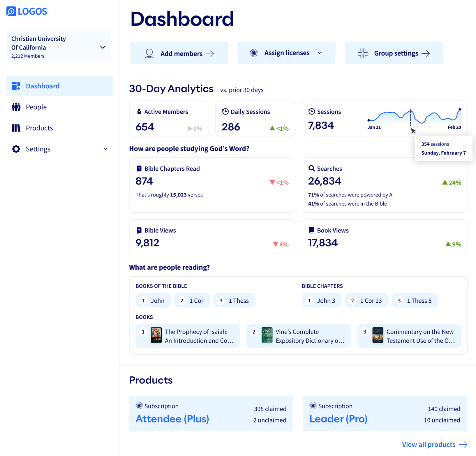Click the Book Views book icon
The image size is (476, 456).
click(x=312, y=230)
